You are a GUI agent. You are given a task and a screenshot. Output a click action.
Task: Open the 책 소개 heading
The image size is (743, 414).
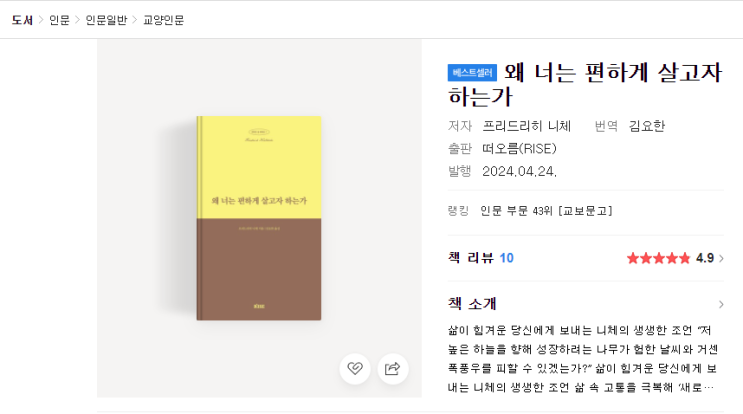point(472,304)
